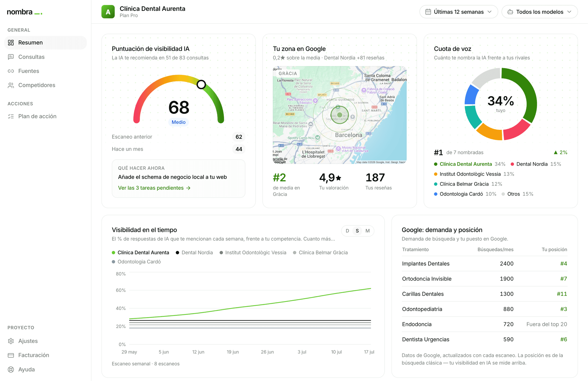Click the nombra logo

click(24, 12)
